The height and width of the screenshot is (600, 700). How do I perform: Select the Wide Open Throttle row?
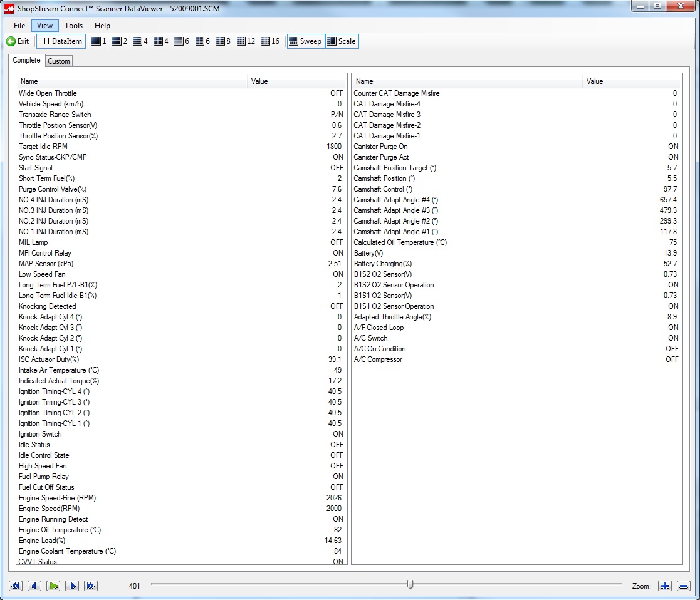coord(181,93)
